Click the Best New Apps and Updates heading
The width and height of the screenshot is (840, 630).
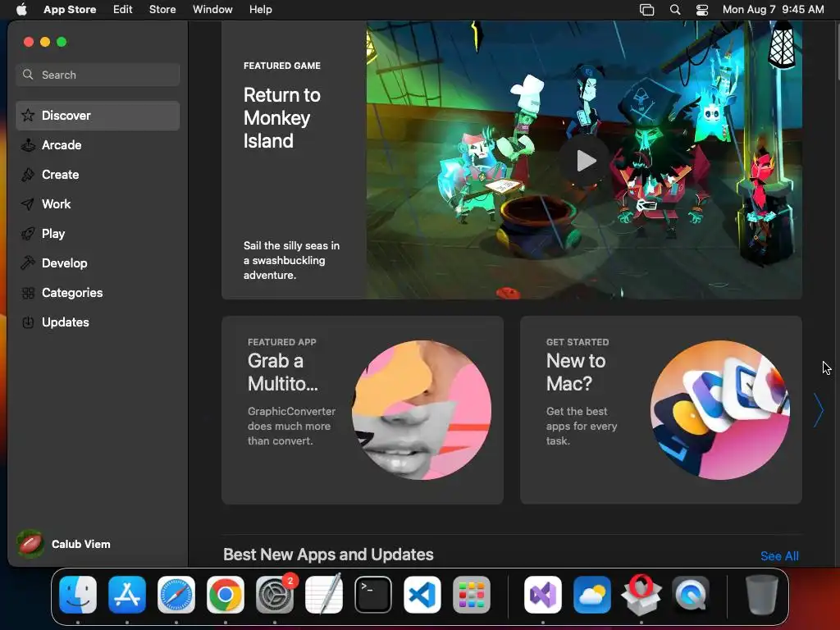point(328,555)
